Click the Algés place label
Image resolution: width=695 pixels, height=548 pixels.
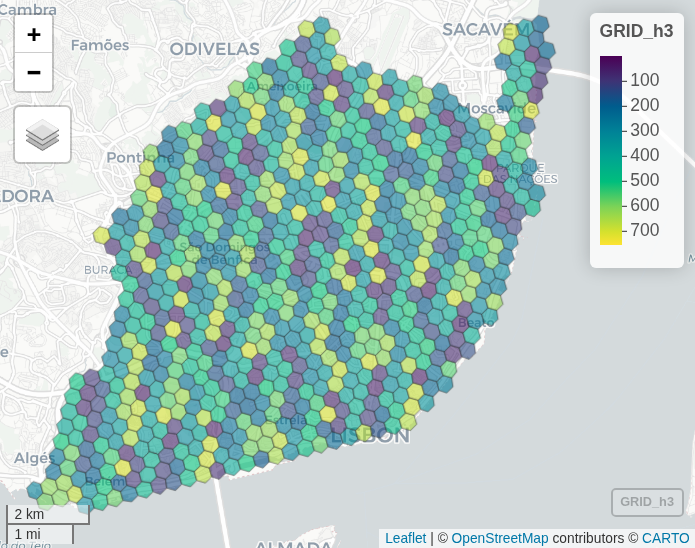[x=35, y=457]
